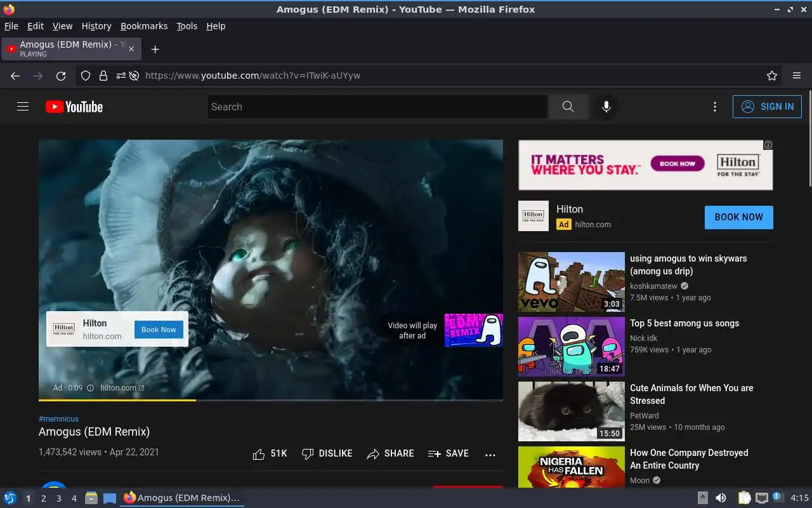Open 'using amogus to win skywars' thumbnail

[x=572, y=281]
